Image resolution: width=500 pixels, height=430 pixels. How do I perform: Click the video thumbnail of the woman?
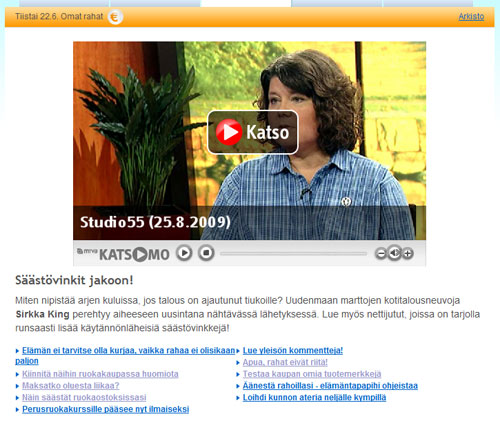pos(249,140)
